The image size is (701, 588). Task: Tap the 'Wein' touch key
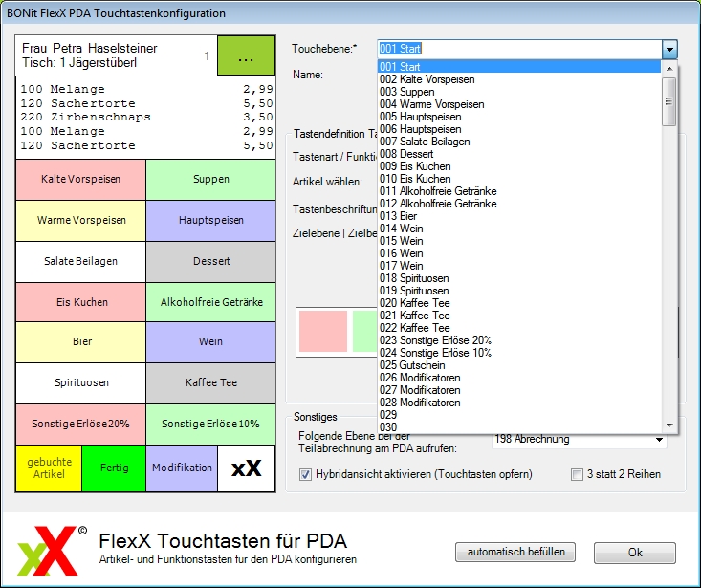(211, 342)
